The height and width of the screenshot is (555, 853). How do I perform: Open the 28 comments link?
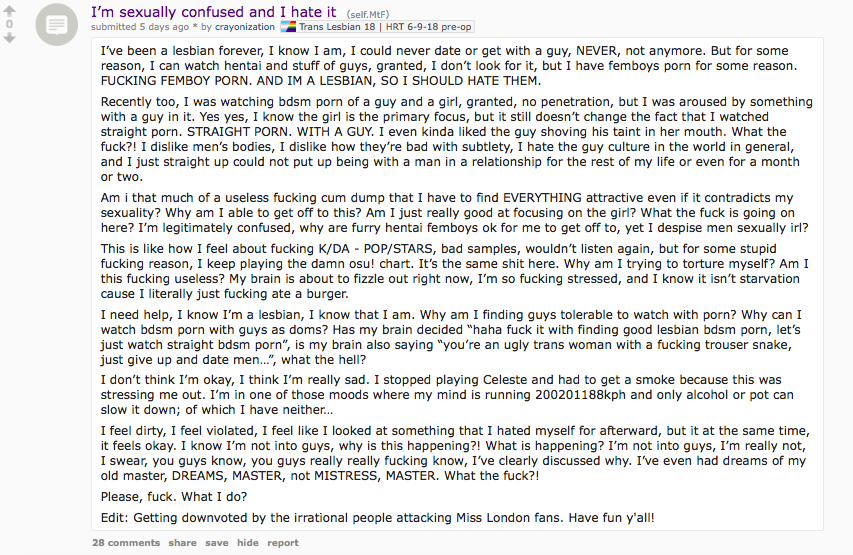point(126,542)
